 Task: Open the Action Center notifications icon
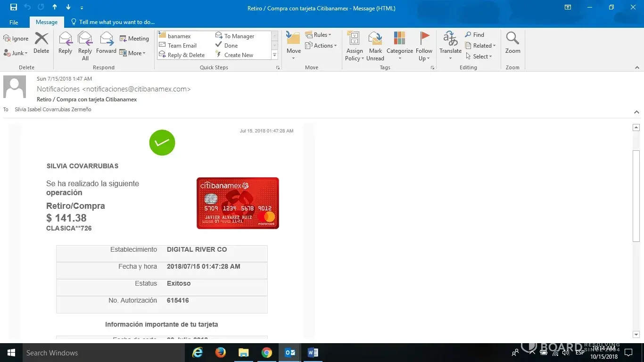pyautogui.click(x=628, y=353)
